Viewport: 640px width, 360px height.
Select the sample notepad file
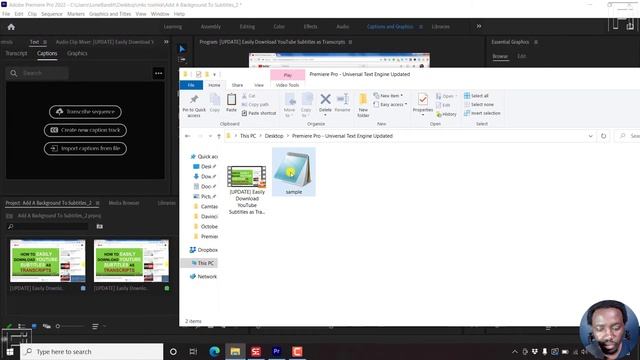click(x=293, y=172)
